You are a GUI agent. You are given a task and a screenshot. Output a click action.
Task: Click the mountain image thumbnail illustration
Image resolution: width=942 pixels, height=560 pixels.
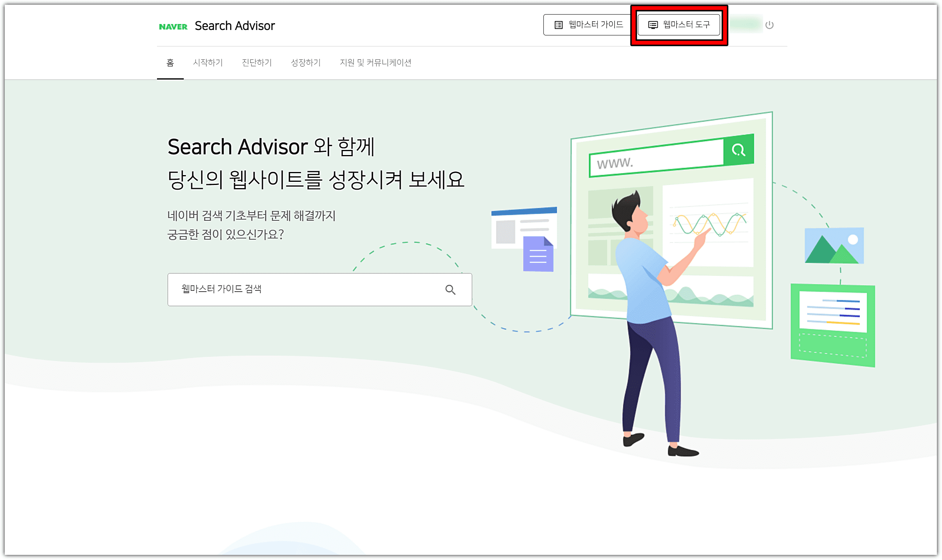(x=834, y=246)
